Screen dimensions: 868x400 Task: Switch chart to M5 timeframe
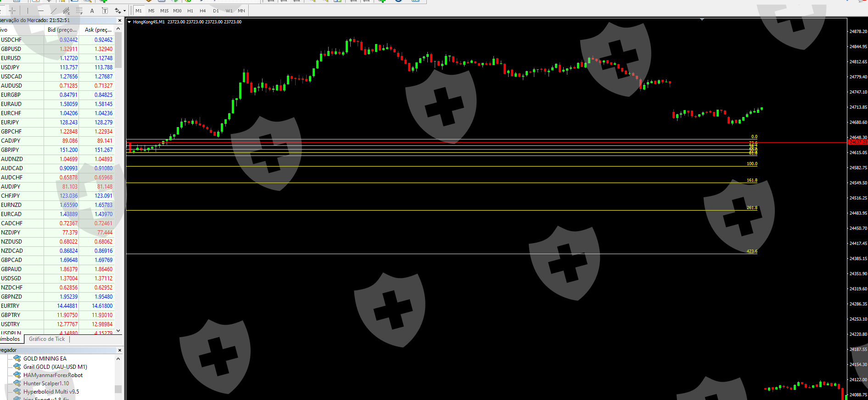click(151, 11)
